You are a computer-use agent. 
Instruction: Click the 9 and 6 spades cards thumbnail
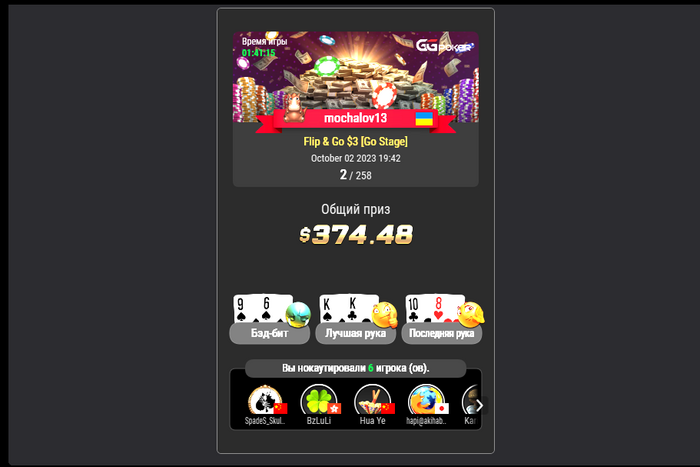tap(260, 309)
